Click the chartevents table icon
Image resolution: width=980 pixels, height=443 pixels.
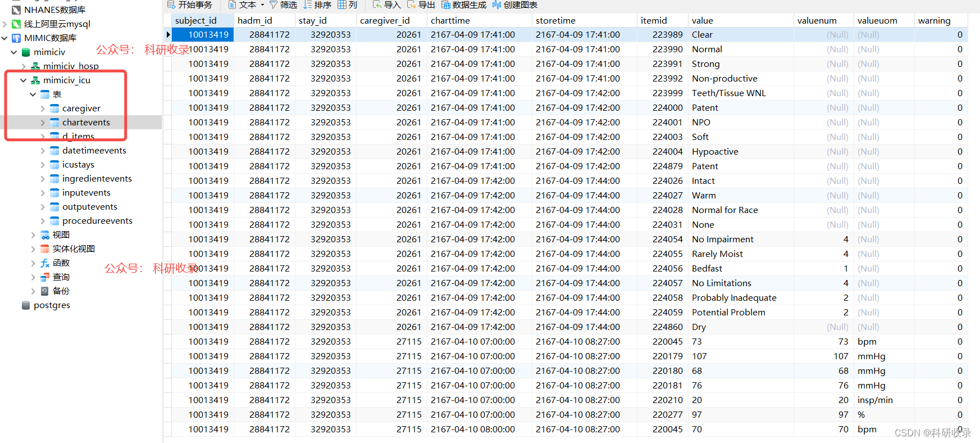click(54, 122)
